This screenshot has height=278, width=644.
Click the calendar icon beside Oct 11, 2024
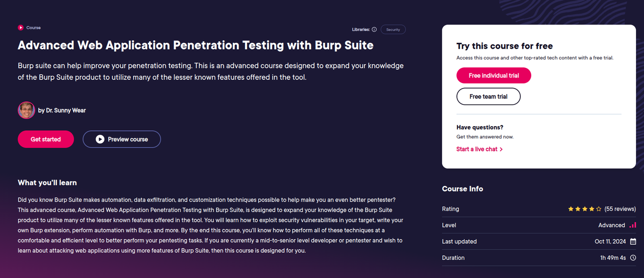[x=633, y=241]
